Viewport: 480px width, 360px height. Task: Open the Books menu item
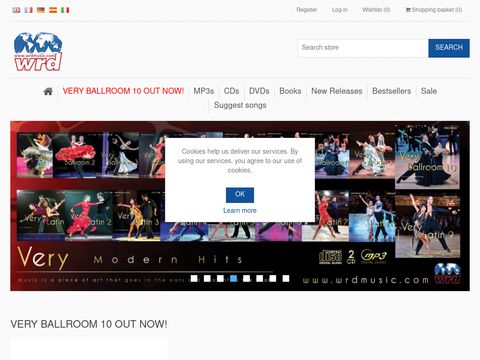click(290, 91)
